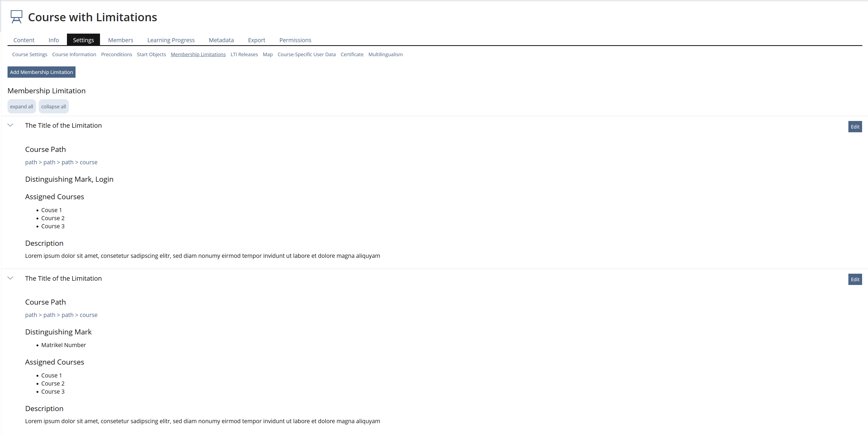Open the Members tab
This screenshot has width=868, height=435.
(x=121, y=40)
